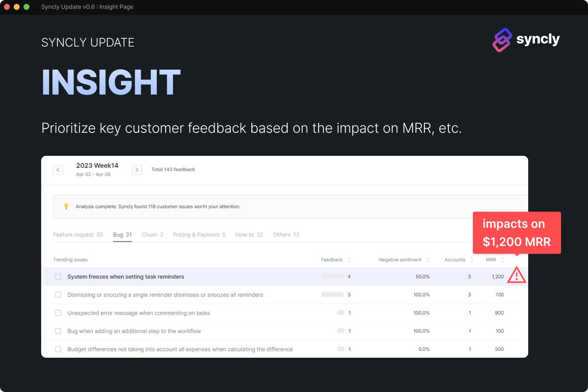The height and width of the screenshot is (392, 588).
Task: Go to next week with right arrow
Action: (x=137, y=170)
